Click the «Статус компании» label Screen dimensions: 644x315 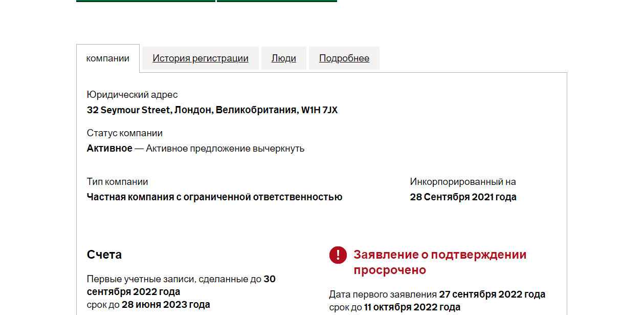pos(125,133)
